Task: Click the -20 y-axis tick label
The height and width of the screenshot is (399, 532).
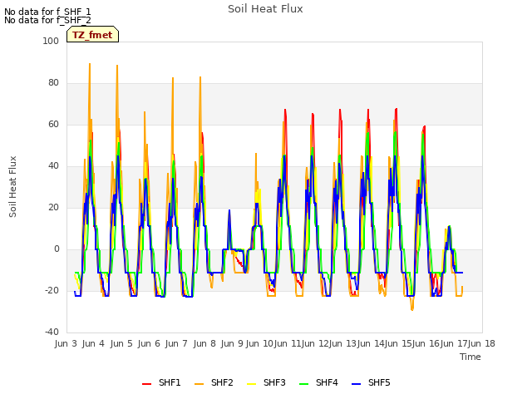Action: pyautogui.click(x=52, y=290)
